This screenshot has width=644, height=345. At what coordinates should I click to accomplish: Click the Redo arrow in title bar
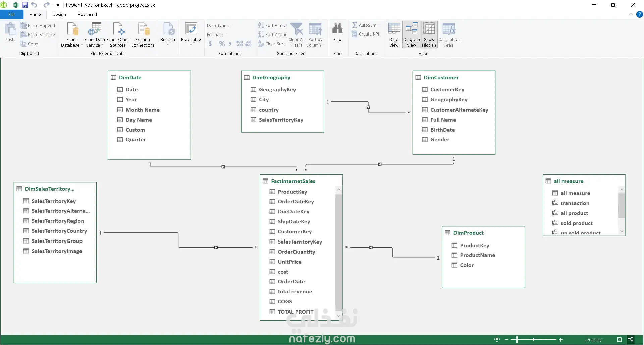tap(47, 5)
